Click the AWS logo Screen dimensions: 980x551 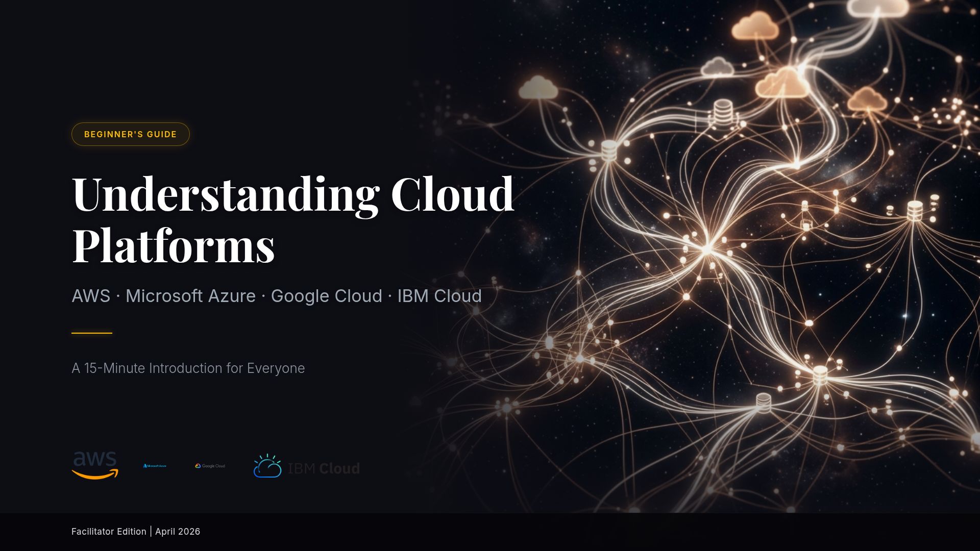[x=95, y=465]
